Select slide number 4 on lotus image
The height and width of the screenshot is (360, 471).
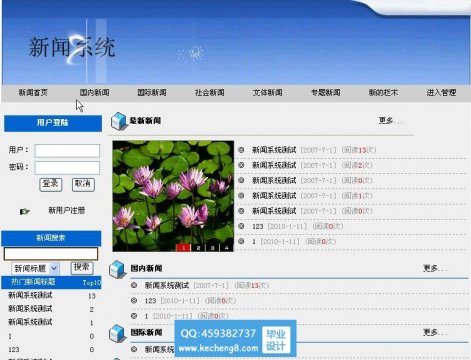point(227,248)
